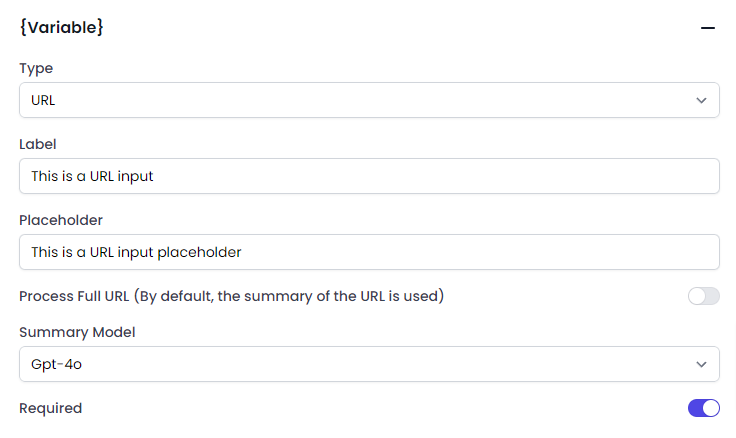Image resolution: width=736 pixels, height=438 pixels.
Task: Enable the Process Full URL switch
Action: [703, 296]
